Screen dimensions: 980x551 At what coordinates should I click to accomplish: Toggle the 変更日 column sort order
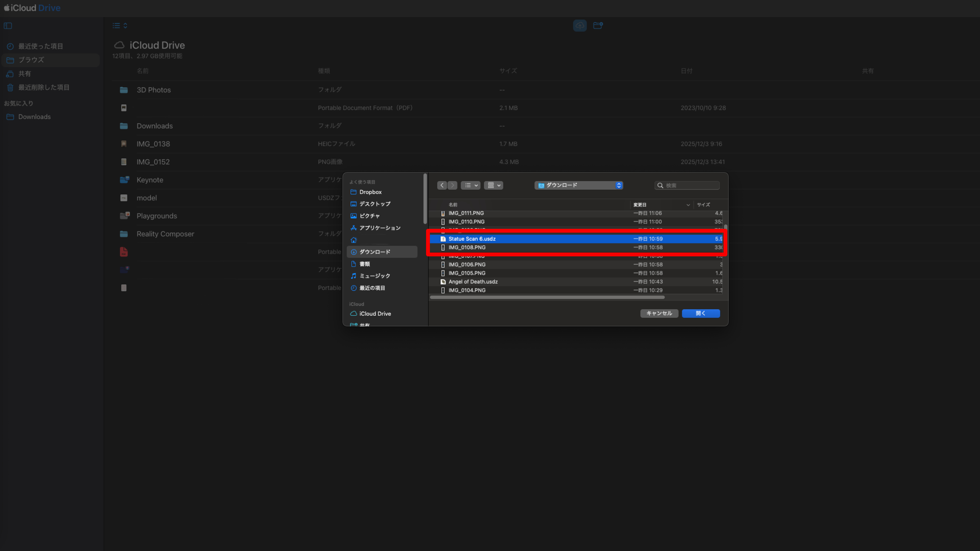(641, 204)
